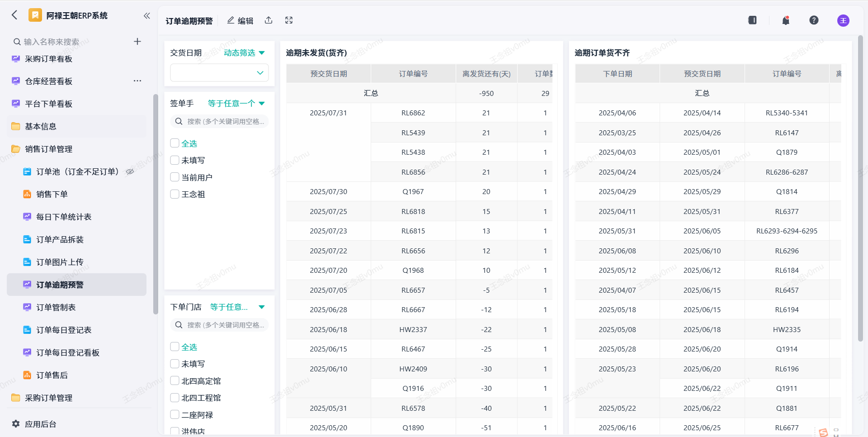The width and height of the screenshot is (868, 437).
Task: Click the back arrow icon
Action: [x=14, y=15]
